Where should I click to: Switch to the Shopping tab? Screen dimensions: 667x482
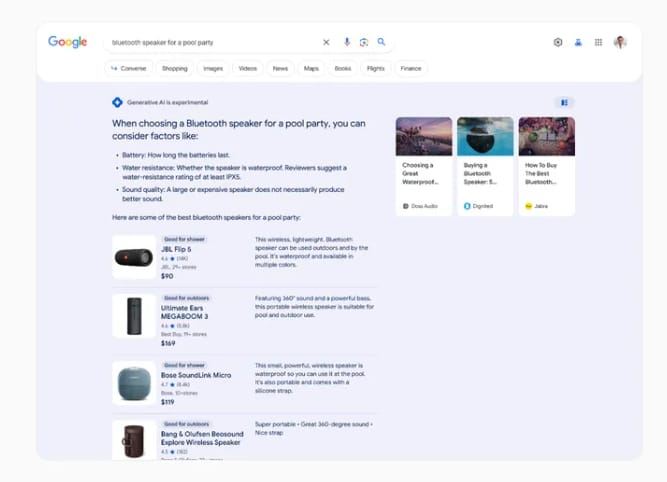(x=175, y=68)
